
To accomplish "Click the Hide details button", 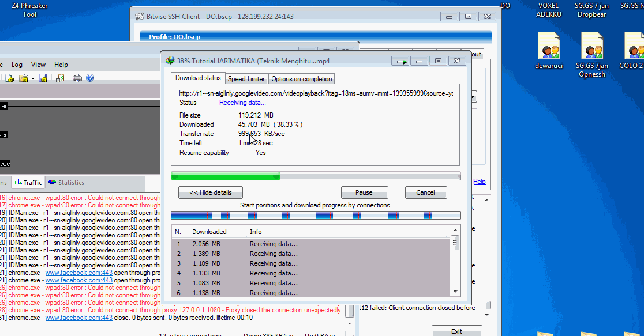I will 210,192.
